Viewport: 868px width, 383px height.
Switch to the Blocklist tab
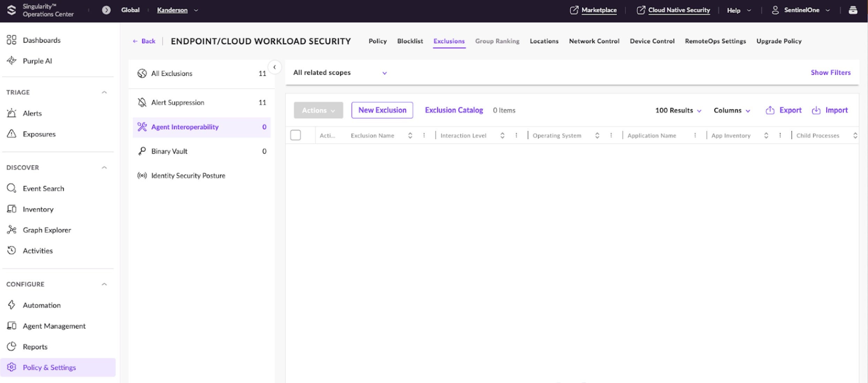[x=410, y=41]
